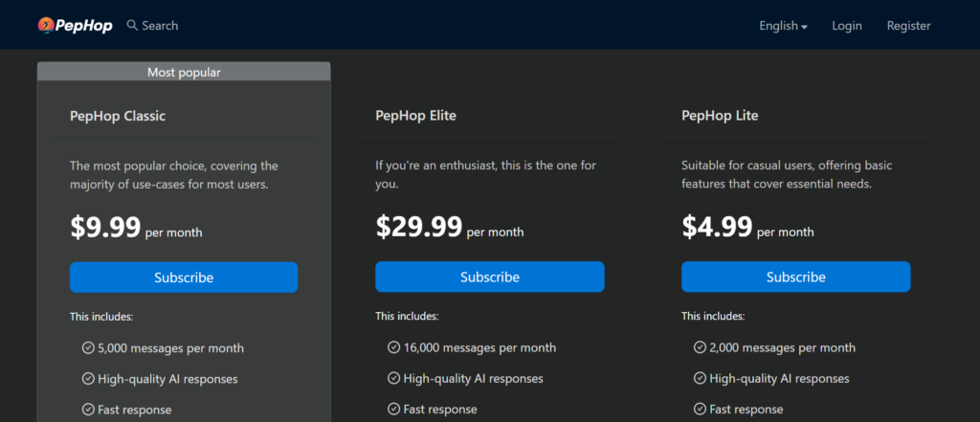Click the PepHop brand name link
Viewport: 980px width, 422px height.
click(x=84, y=26)
